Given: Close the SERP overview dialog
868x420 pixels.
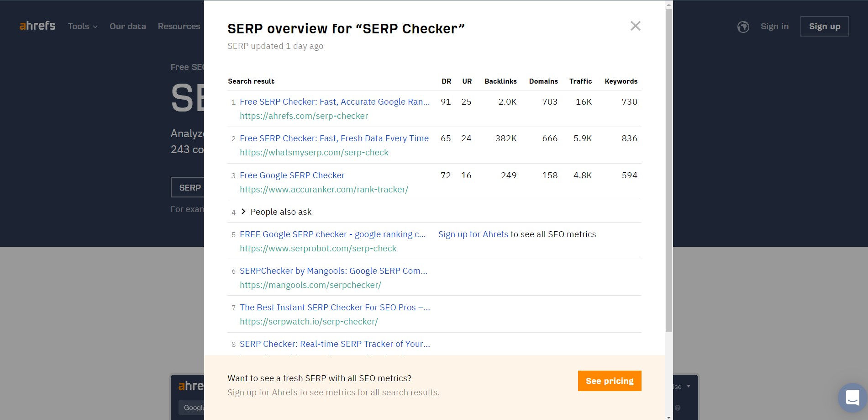Looking at the screenshot, I should point(635,26).
